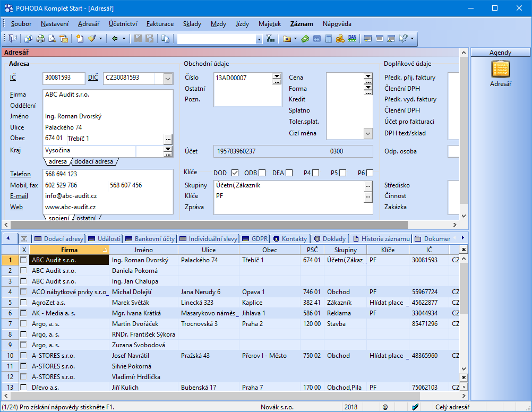
Task: Enable the ODB key checkbox
Action: pyautogui.click(x=262, y=173)
